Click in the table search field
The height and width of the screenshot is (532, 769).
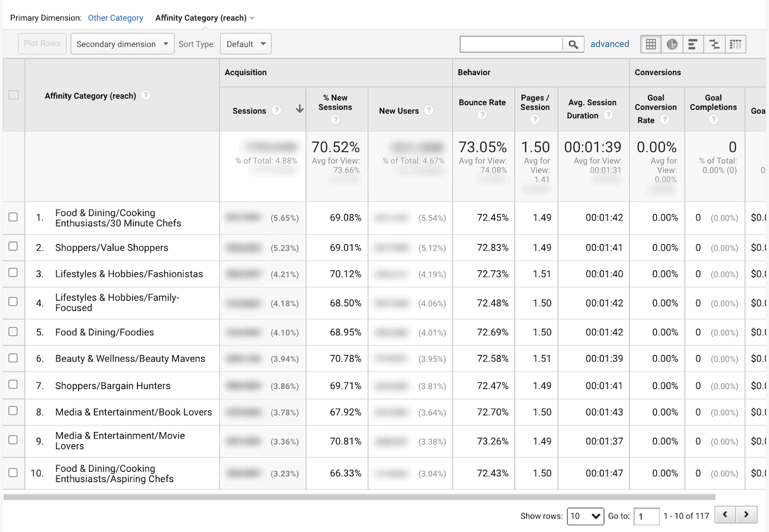coord(511,44)
